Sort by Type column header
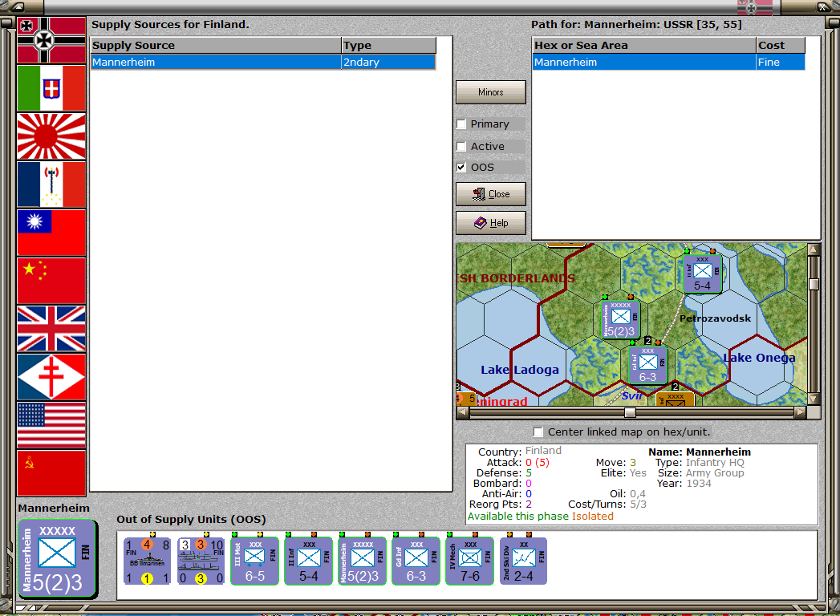The height and width of the screenshot is (616, 840). pos(389,45)
